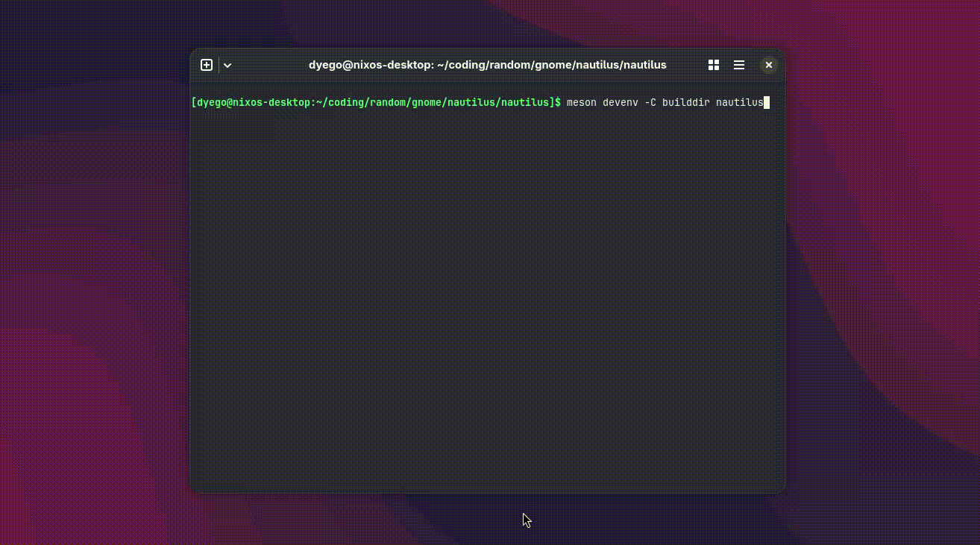Open the hamburger main menu
Screen dimensions: 980x545
coord(739,65)
